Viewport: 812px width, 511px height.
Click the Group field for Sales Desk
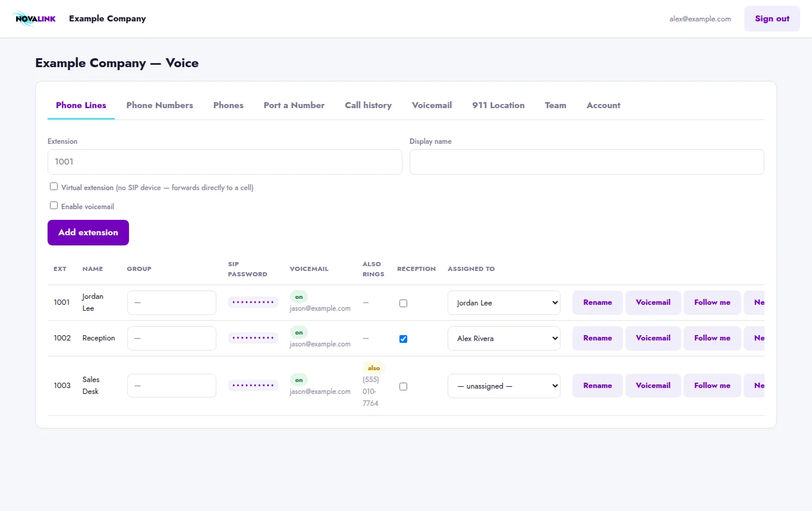pos(172,386)
